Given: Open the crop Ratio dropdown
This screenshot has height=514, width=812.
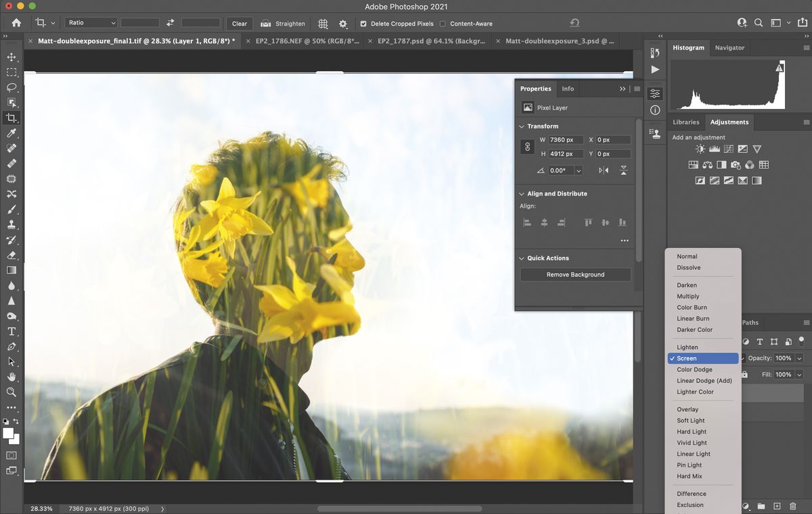Looking at the screenshot, I should (91, 22).
